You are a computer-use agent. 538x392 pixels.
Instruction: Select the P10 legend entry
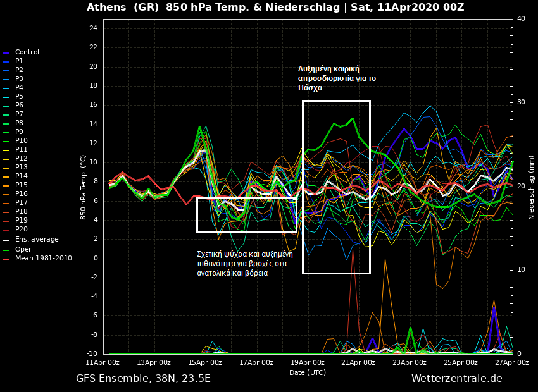[x=22, y=140]
